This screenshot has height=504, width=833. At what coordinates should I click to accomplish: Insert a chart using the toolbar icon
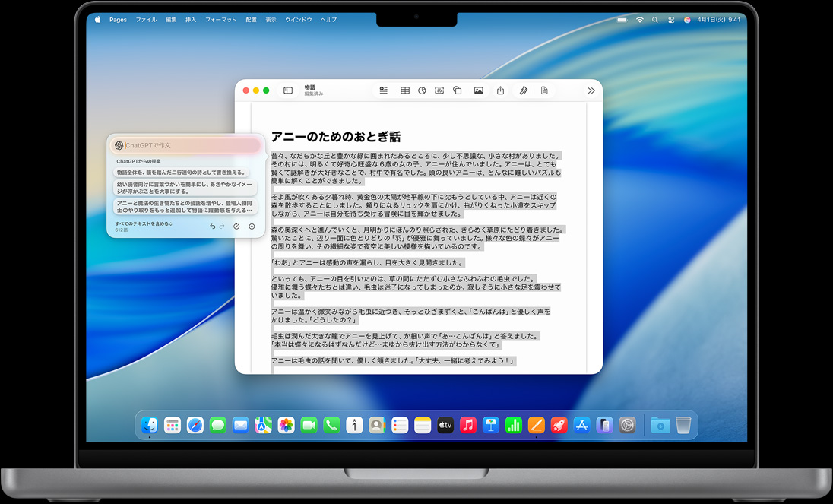click(x=422, y=90)
